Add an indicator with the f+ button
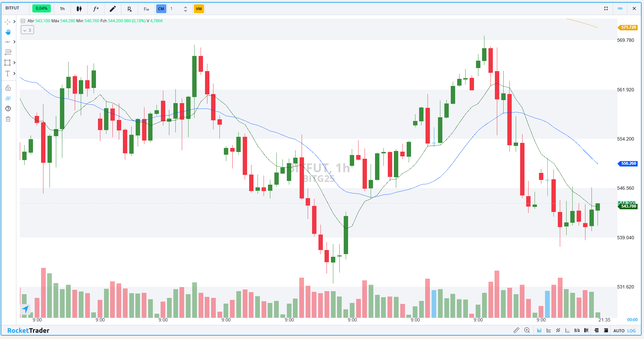 pos(96,9)
